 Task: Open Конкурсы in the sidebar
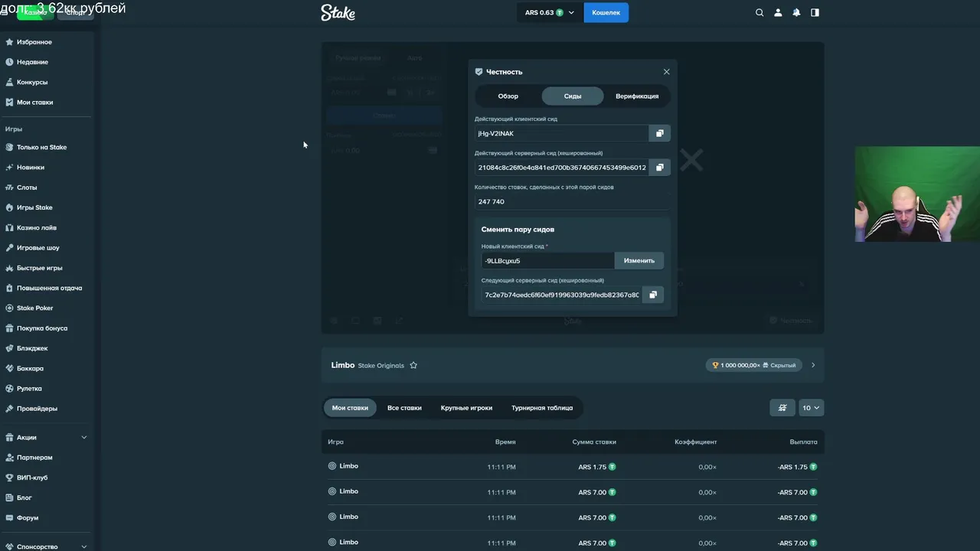(x=32, y=82)
